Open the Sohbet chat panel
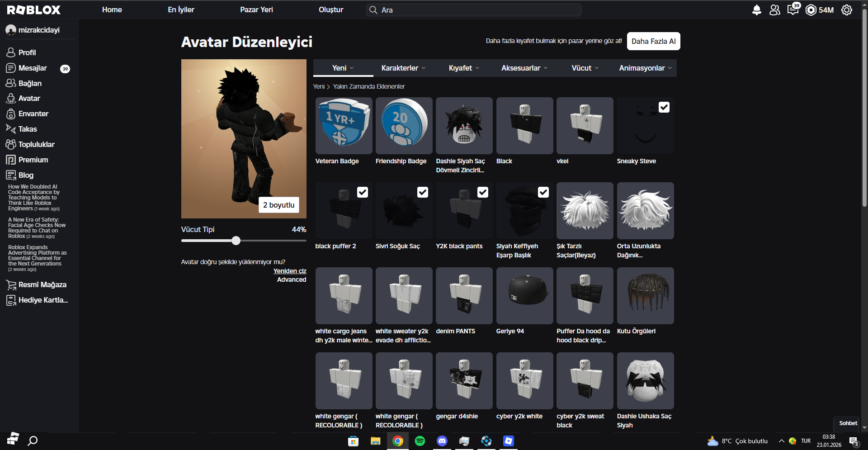The width and height of the screenshot is (868, 450). [x=848, y=423]
